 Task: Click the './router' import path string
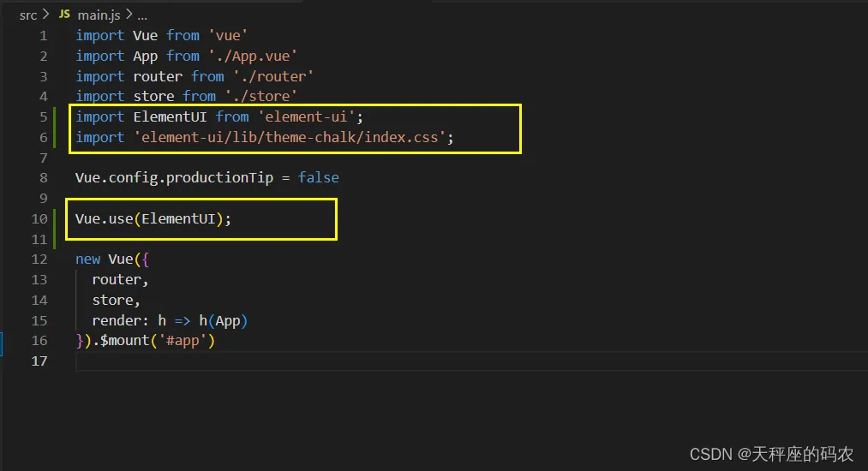(x=273, y=76)
